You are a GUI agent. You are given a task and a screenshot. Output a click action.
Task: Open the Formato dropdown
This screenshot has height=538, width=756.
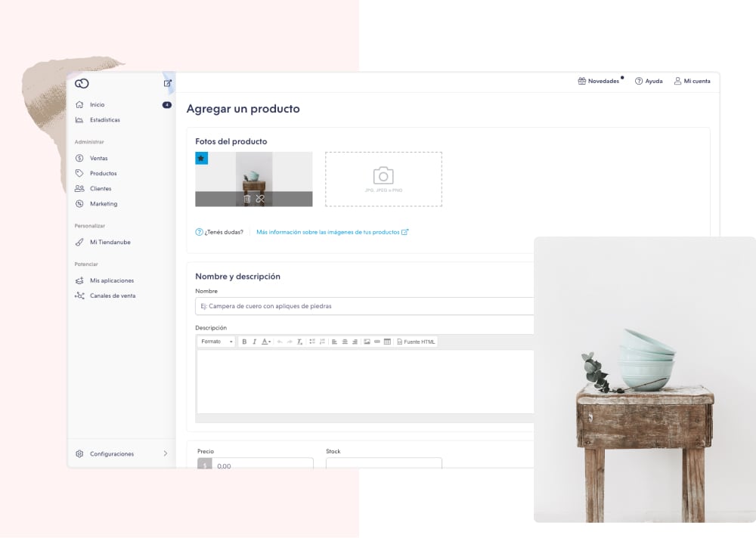point(217,342)
